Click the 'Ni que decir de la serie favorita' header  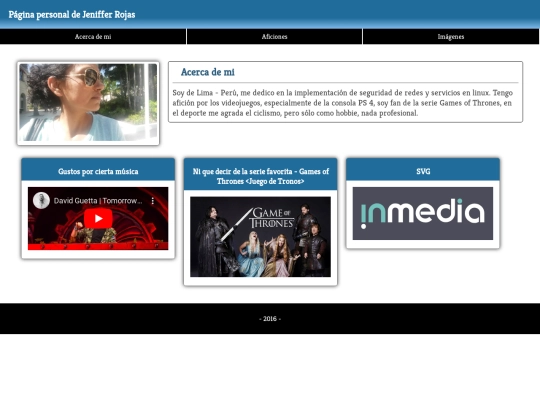(260, 174)
